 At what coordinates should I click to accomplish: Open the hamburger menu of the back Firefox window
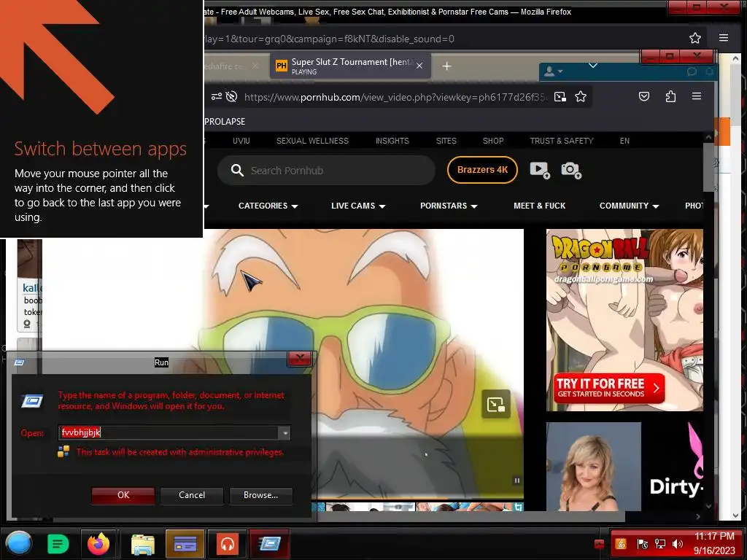[x=723, y=38]
